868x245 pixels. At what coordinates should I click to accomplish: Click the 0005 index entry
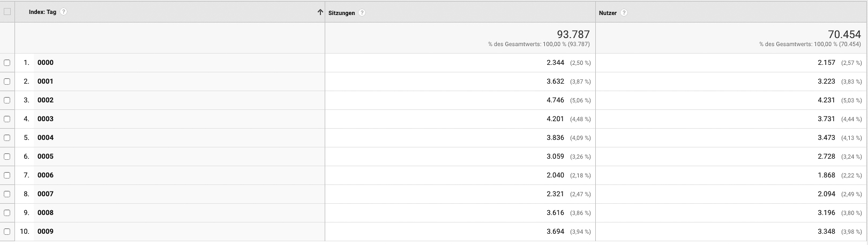click(46, 157)
